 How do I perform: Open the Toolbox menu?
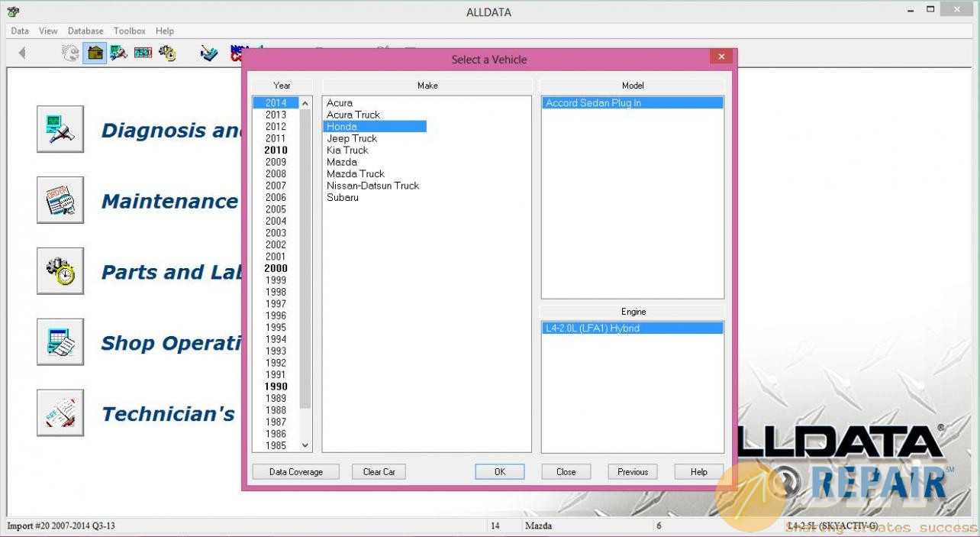[x=130, y=31]
